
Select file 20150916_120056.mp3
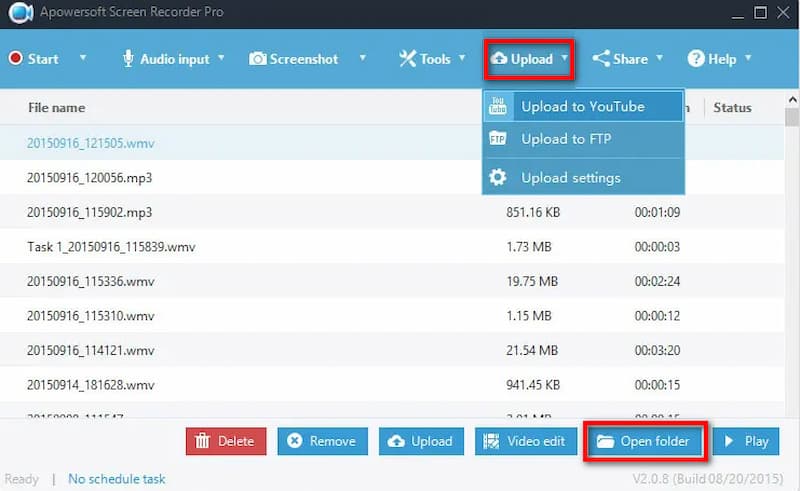pos(89,178)
